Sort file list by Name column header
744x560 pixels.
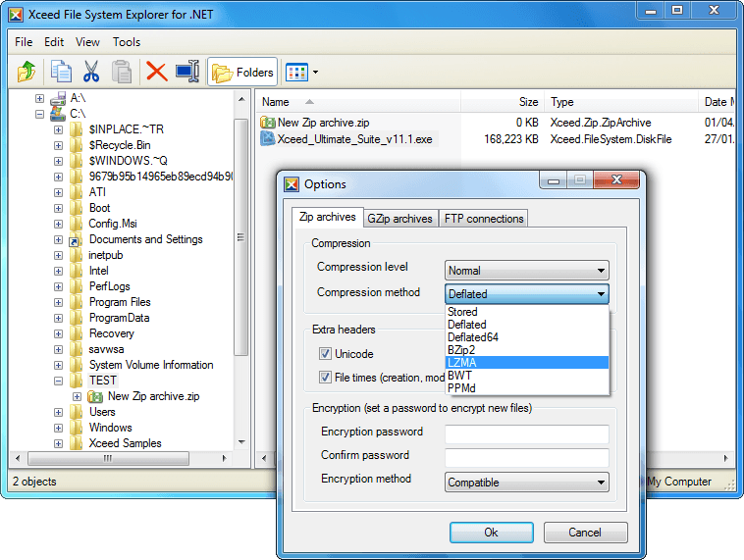coord(358,102)
